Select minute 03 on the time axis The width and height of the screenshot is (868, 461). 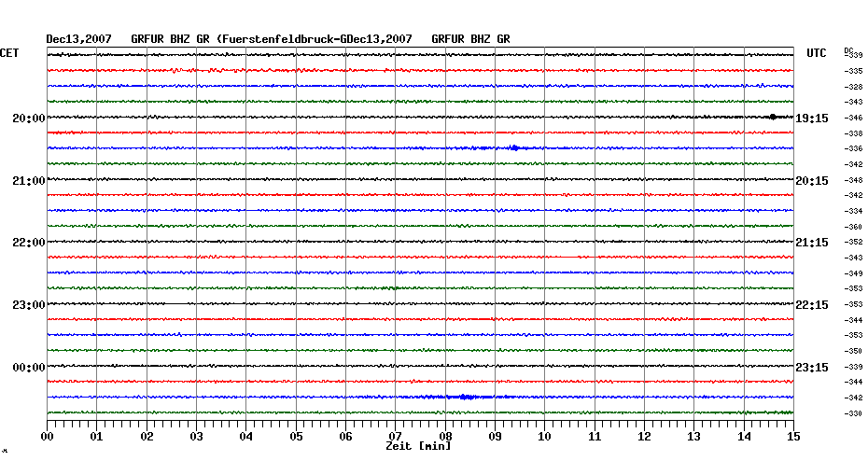click(197, 436)
